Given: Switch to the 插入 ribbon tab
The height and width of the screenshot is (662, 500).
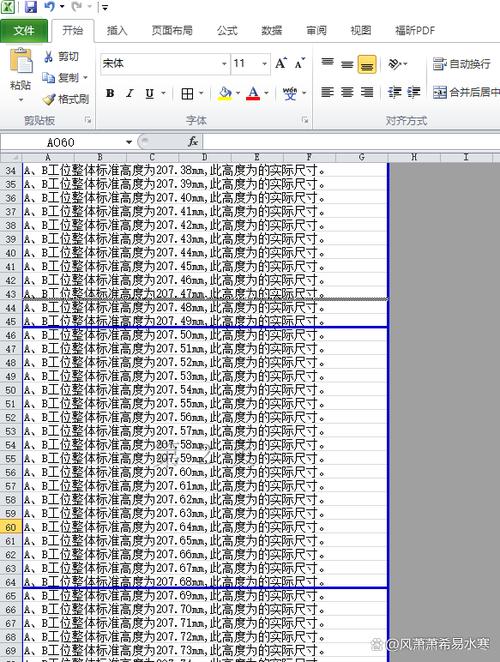Looking at the screenshot, I should pyautogui.click(x=117, y=30).
